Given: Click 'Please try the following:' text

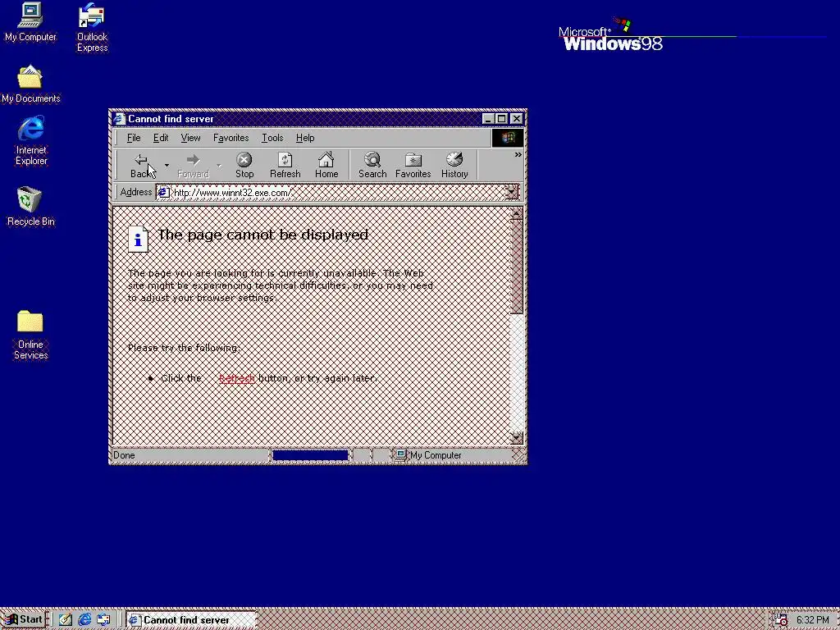Looking at the screenshot, I should tap(184, 348).
